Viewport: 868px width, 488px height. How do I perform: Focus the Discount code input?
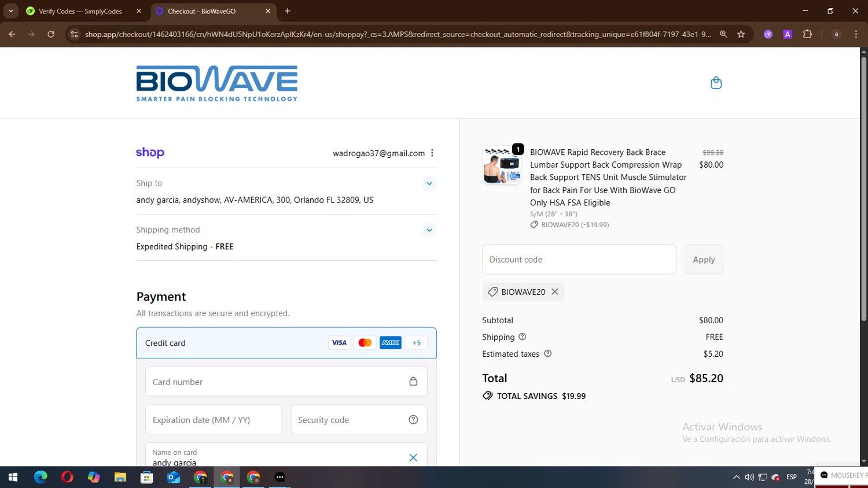tap(579, 260)
